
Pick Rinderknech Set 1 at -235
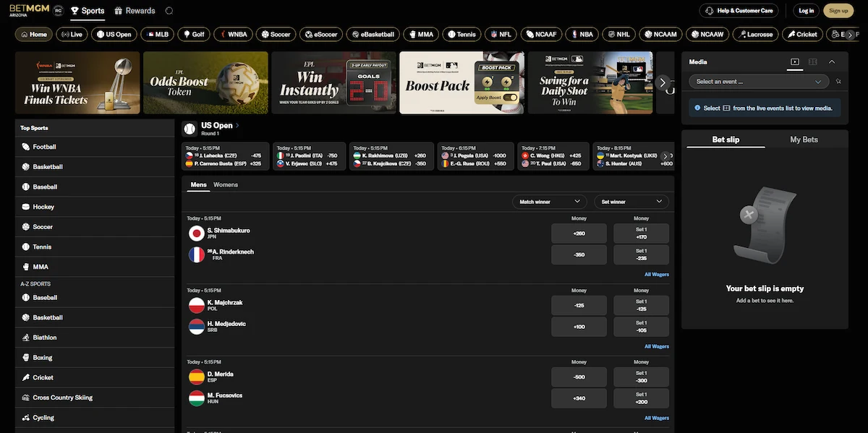[x=641, y=254]
